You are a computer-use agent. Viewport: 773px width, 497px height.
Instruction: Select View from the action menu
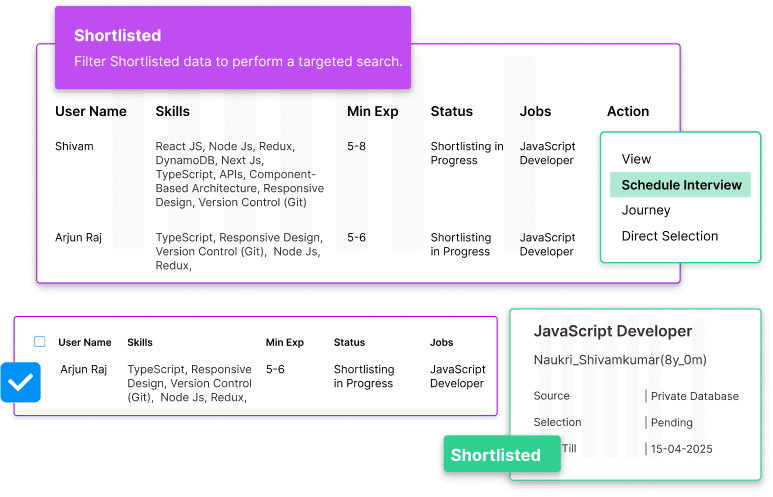pos(636,159)
